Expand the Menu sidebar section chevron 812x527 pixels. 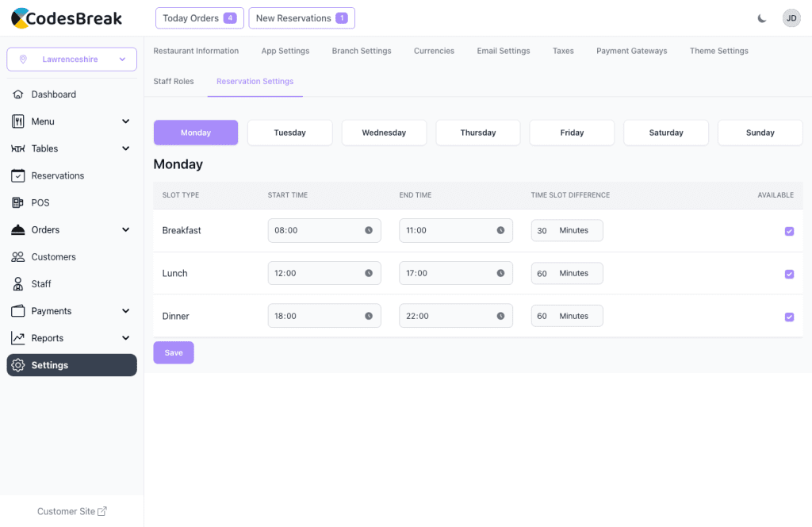coord(125,121)
